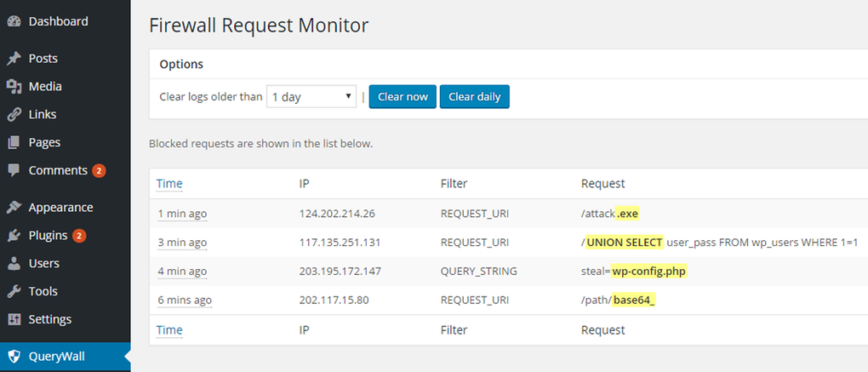Viewport: 868px width, 372px height.
Task: Expand the 'Clear logs older than' dropdown
Action: click(x=311, y=97)
